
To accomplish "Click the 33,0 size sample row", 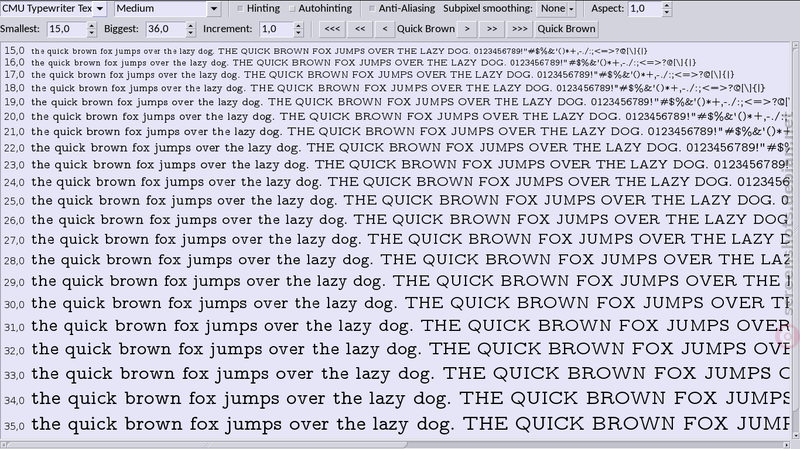I will click(x=396, y=374).
